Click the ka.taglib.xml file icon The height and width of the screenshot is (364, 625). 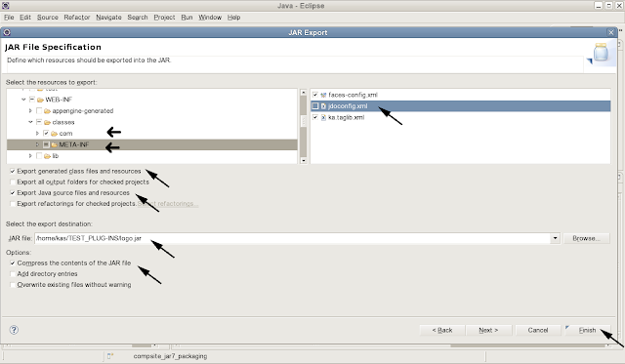point(323,117)
